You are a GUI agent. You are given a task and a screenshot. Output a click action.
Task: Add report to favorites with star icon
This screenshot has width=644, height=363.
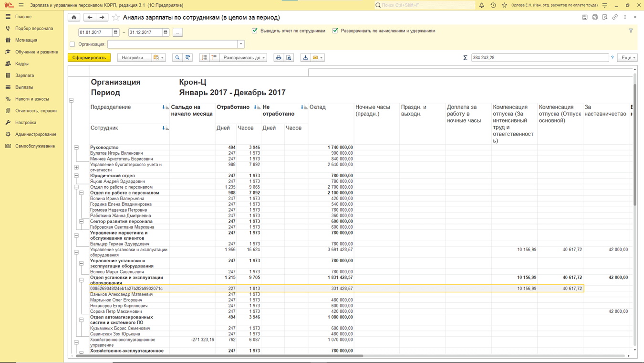point(116,17)
